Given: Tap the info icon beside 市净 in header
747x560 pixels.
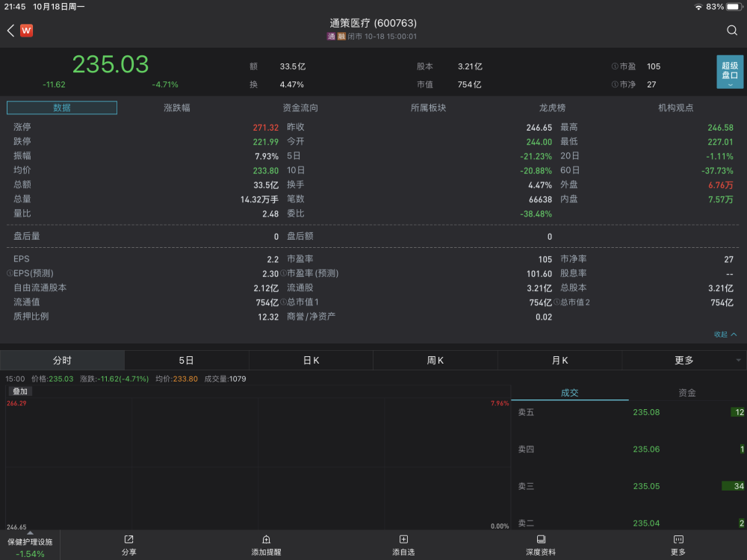Looking at the screenshot, I should (615, 84).
